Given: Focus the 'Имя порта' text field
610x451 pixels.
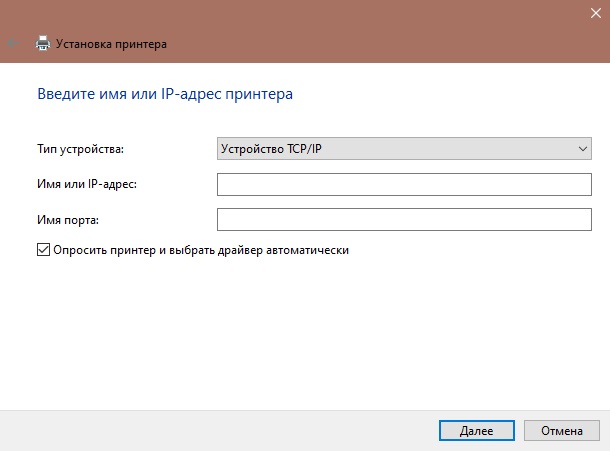Looking at the screenshot, I should [x=404, y=219].
